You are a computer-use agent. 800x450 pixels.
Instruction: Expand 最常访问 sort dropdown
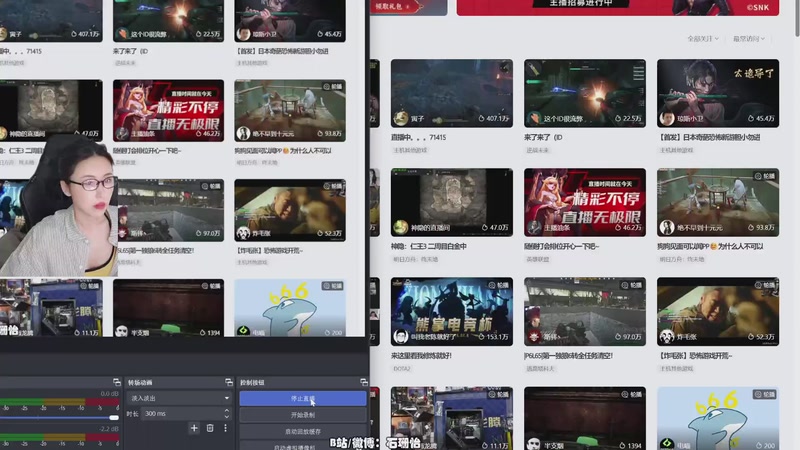pyautogui.click(x=748, y=39)
